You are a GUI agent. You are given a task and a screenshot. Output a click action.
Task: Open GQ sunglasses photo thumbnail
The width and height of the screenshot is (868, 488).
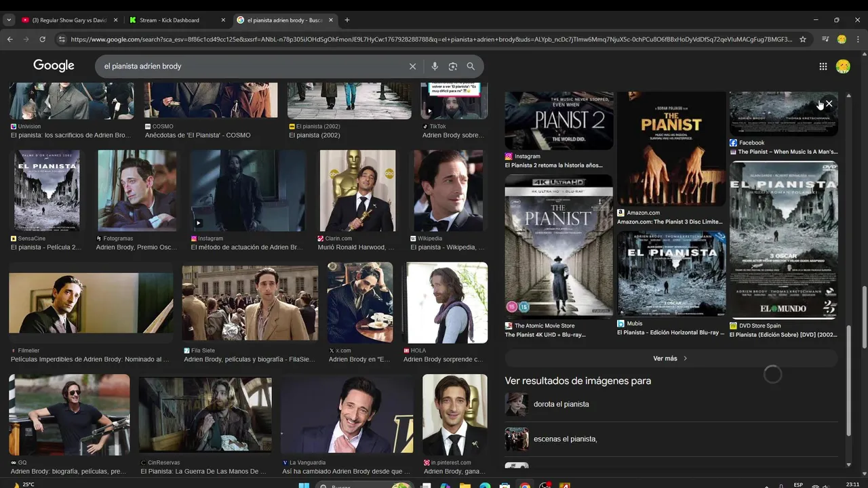69,415
